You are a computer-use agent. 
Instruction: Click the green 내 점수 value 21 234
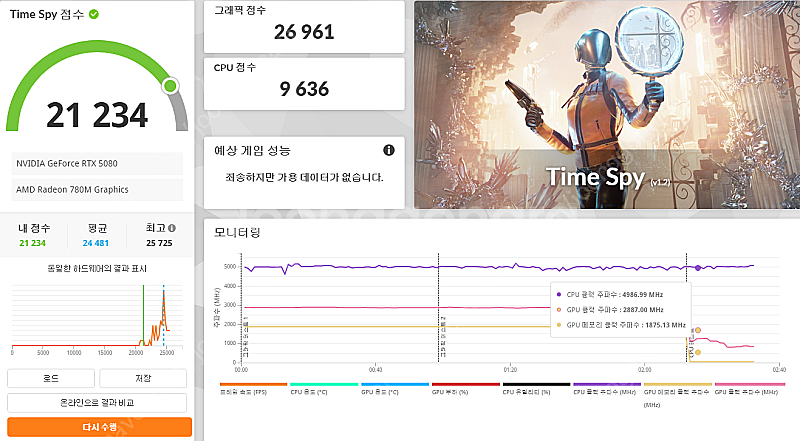point(32,243)
